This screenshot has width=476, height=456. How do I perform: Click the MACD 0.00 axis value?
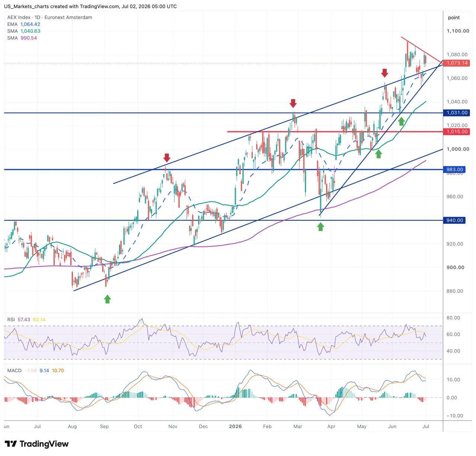452,398
